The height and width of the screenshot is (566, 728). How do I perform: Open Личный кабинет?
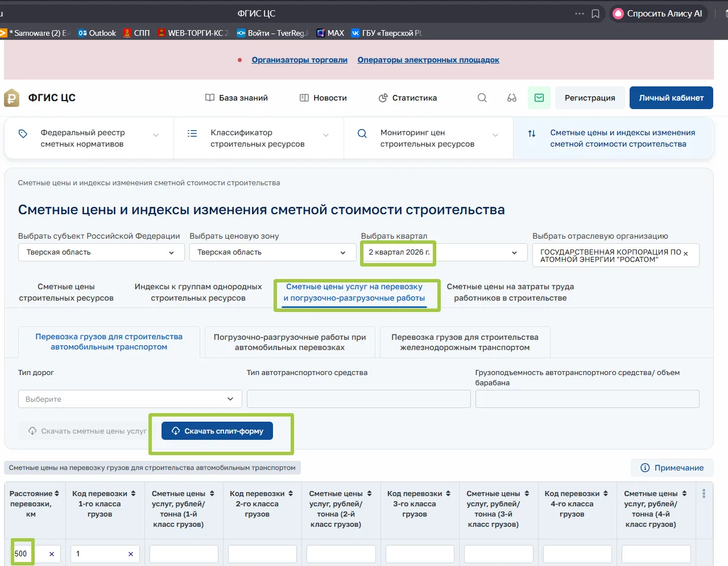[671, 98]
